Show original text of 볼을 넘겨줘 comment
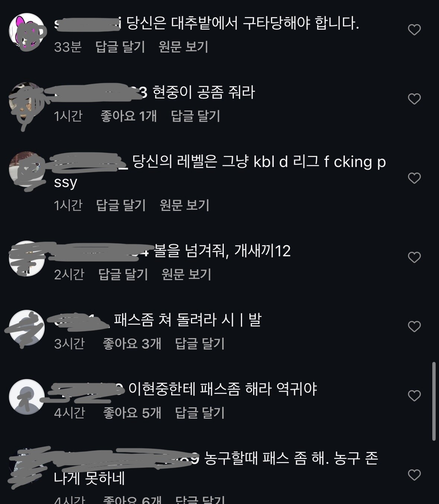This screenshot has width=439, height=504. [186, 275]
